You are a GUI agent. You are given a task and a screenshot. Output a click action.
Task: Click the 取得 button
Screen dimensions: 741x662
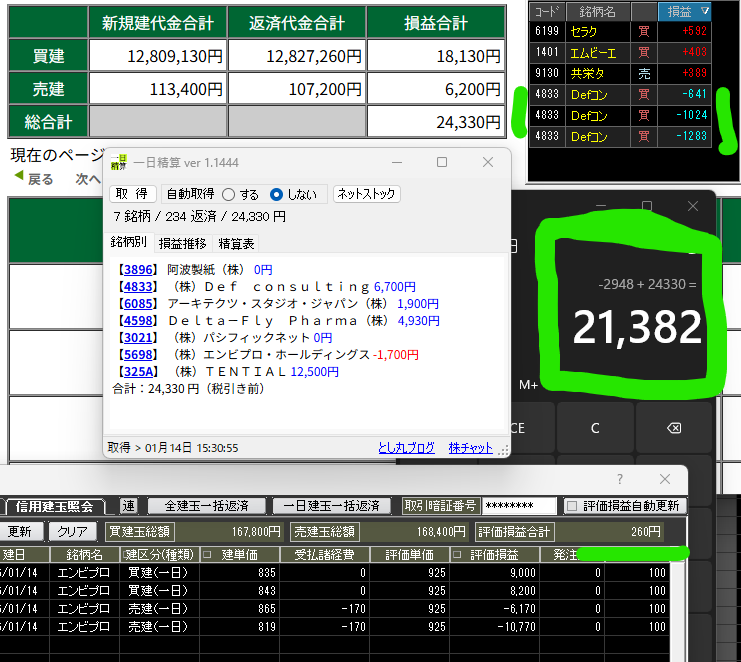132,194
